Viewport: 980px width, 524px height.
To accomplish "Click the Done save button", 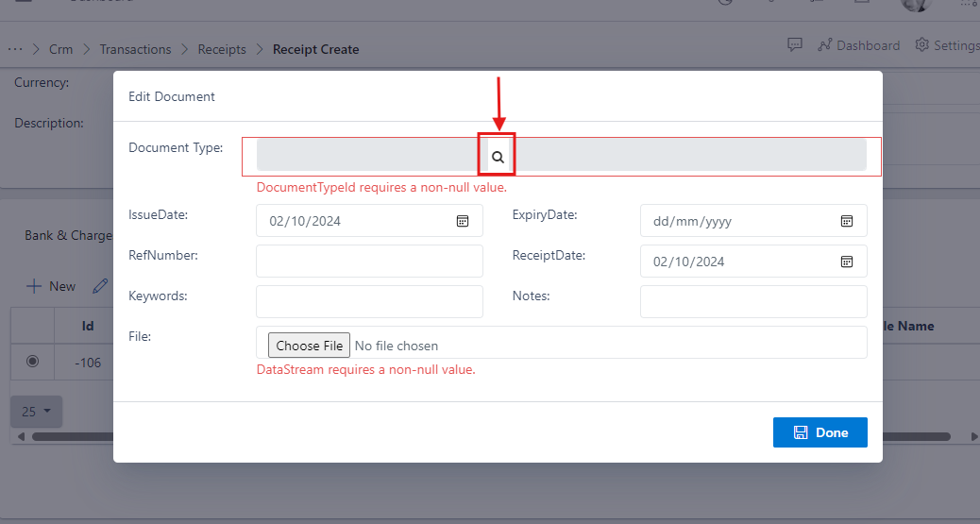I will tap(820, 432).
